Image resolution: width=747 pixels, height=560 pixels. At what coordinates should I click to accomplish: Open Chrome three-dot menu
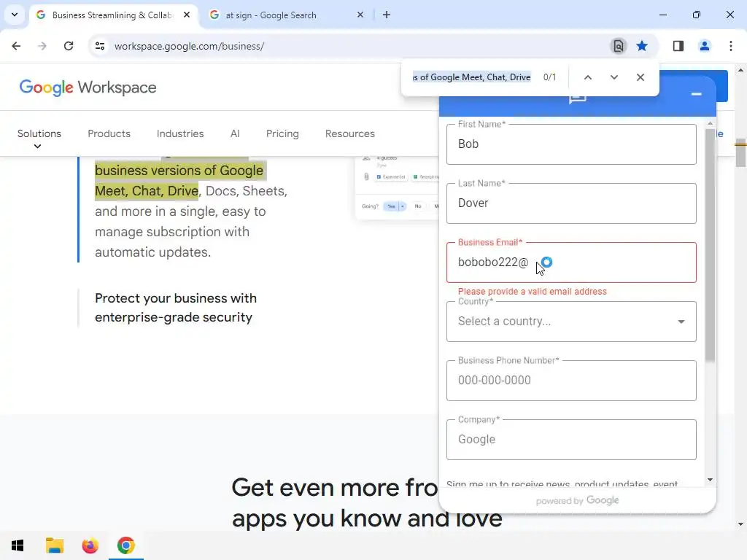(x=731, y=46)
